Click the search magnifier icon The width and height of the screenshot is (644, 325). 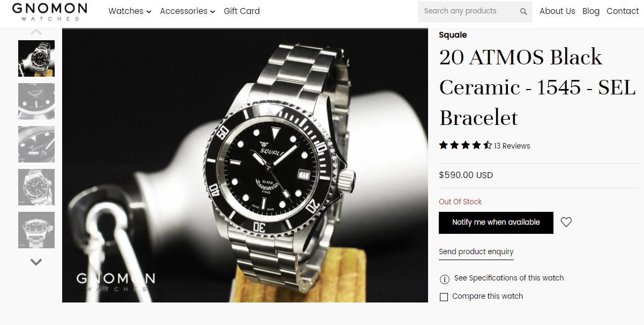(523, 11)
